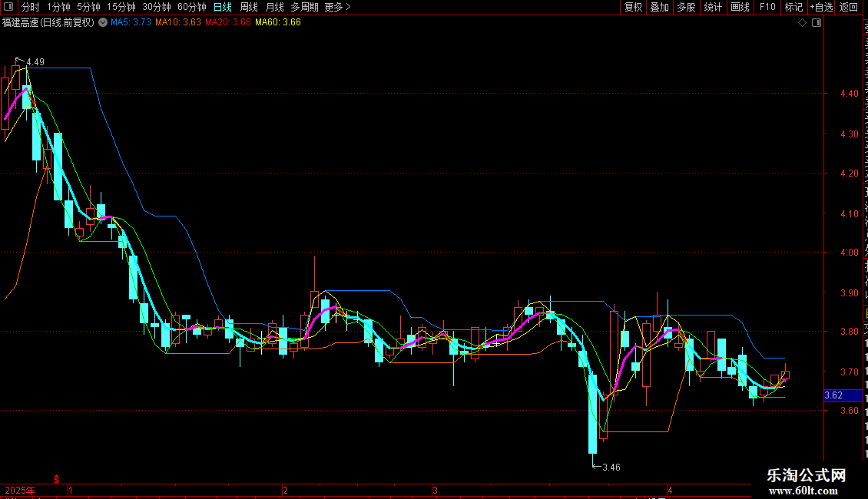Toggle the left sidebar panel icon
The image size is (868, 499).
point(8,7)
